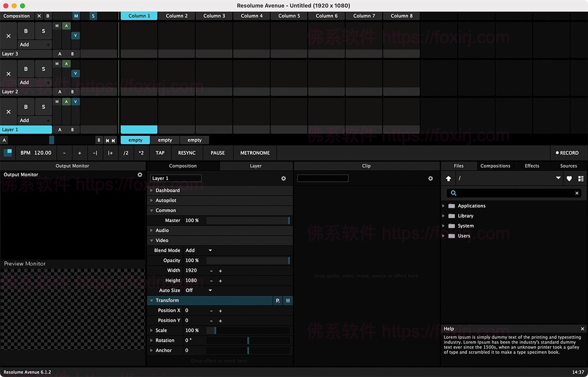Image resolution: width=588 pixels, height=377 pixels.
Task: Enable the Metronome
Action: click(x=254, y=152)
